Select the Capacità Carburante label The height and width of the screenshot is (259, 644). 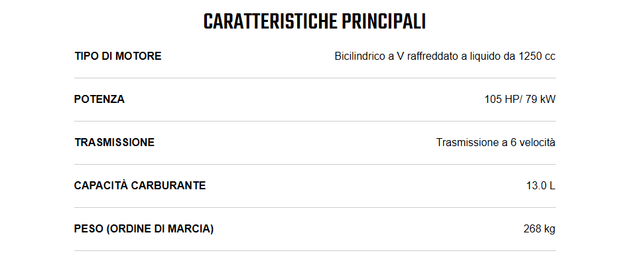[140, 185]
